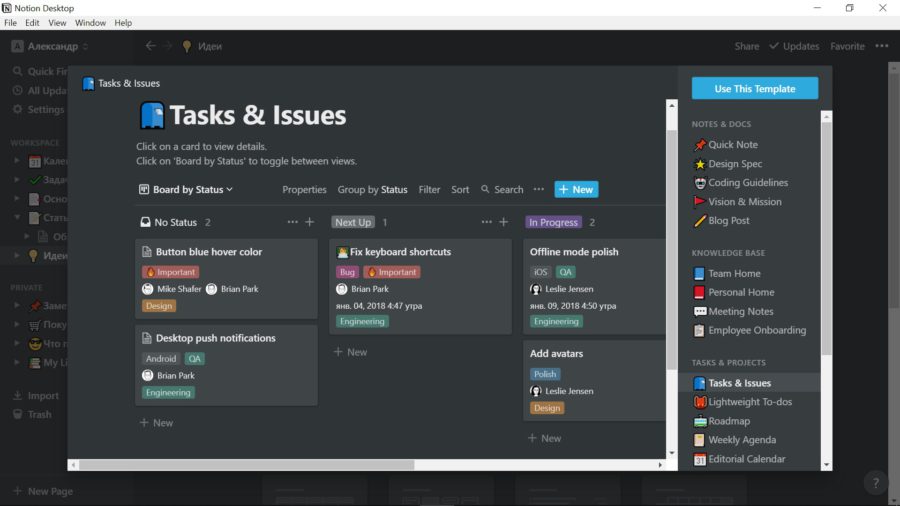The width and height of the screenshot is (900, 506).
Task: Open board options three-dot menu
Action: pyautogui.click(x=538, y=189)
